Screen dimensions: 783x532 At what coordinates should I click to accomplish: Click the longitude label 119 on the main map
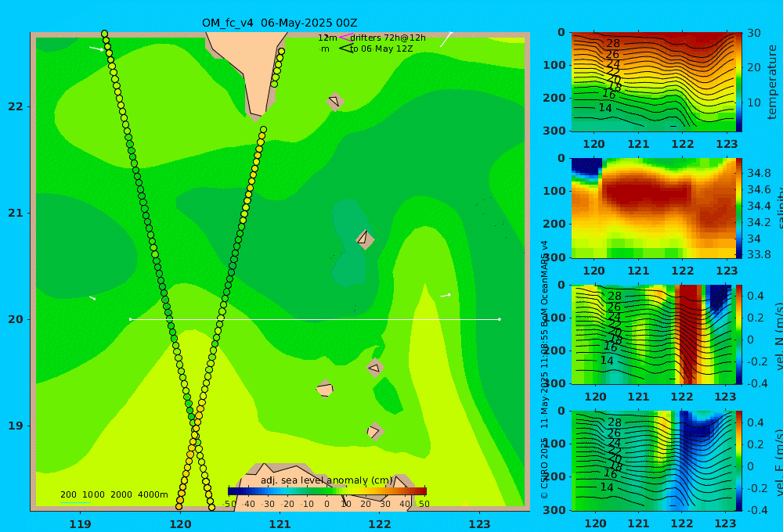(80, 524)
